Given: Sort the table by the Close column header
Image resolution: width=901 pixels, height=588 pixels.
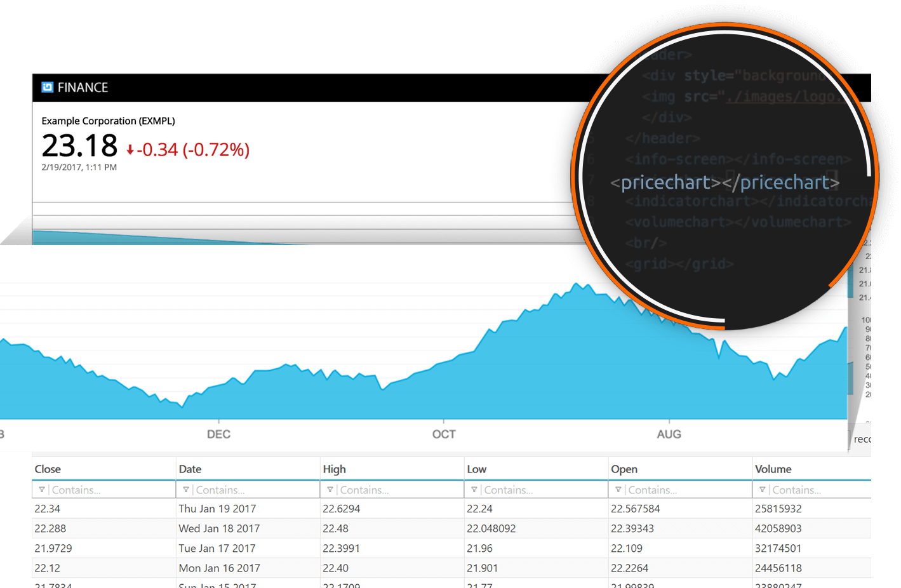Looking at the screenshot, I should click(47, 469).
